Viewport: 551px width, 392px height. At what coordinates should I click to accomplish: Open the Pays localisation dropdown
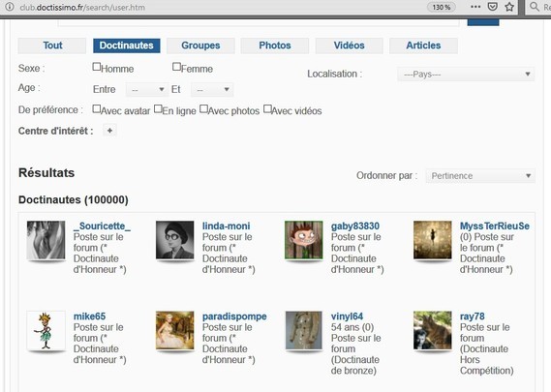click(x=466, y=75)
